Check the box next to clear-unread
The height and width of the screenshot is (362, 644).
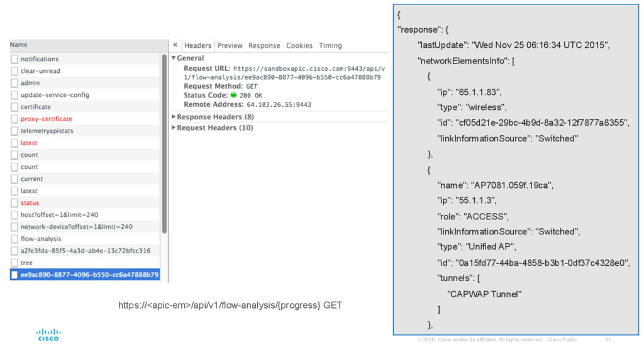pos(14,71)
